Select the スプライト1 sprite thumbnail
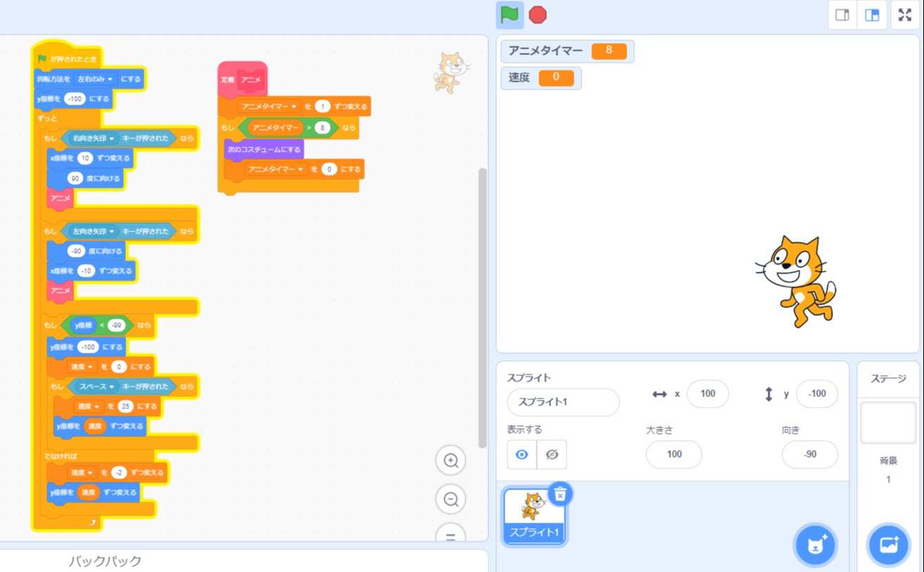Screen dimensions: 924x572 [534, 516]
